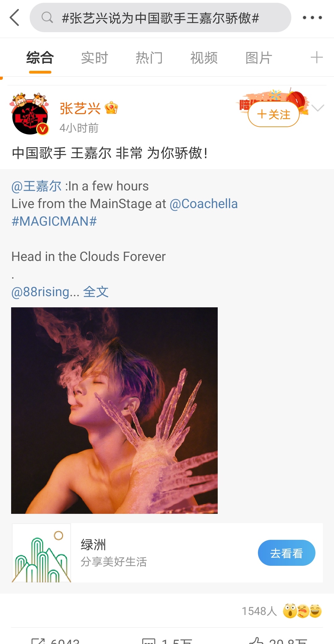Add a channel with the plus icon
The width and height of the screenshot is (334, 644).
317,58
